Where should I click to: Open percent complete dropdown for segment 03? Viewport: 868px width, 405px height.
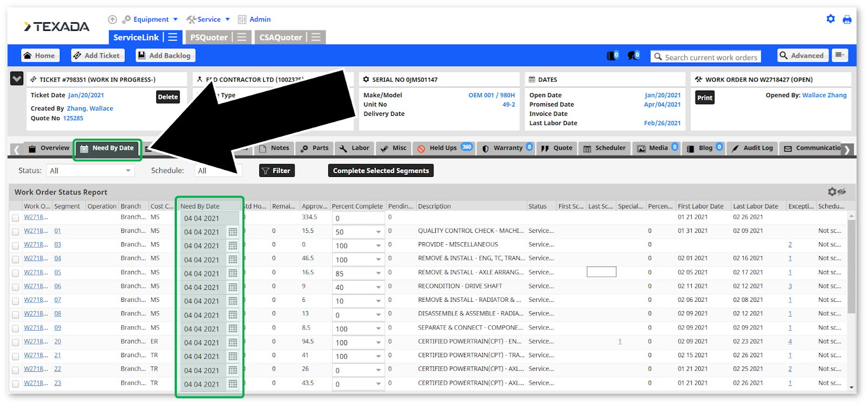click(x=378, y=246)
